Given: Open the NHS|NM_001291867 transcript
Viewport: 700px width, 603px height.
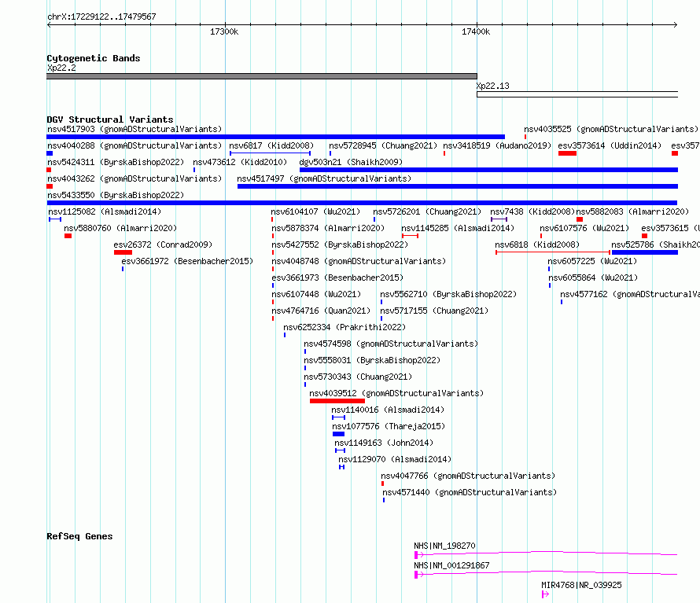Looking at the screenshot, I should 451,565.
